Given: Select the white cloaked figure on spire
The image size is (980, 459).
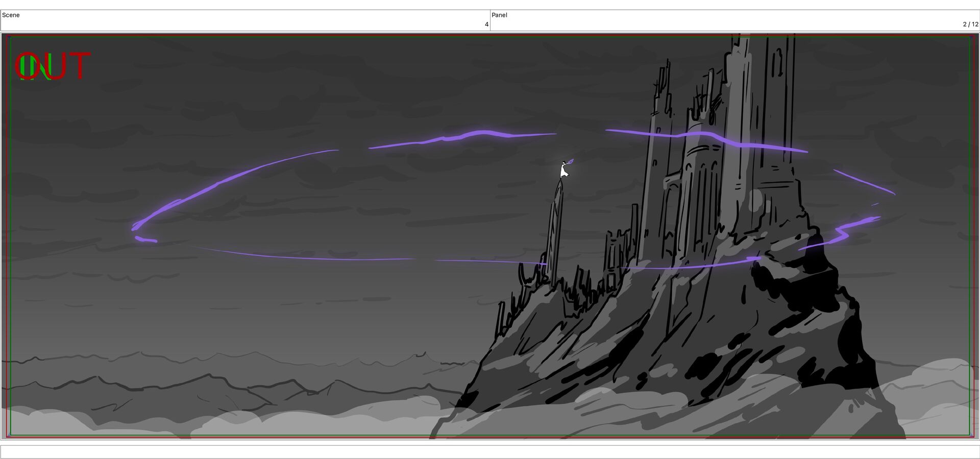Looking at the screenshot, I should pos(563,170).
